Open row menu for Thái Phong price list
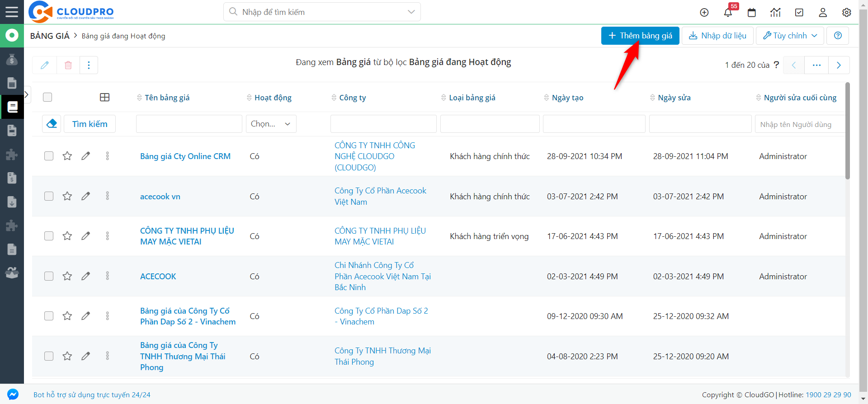Screen dimensions: 868x404 pos(107,356)
